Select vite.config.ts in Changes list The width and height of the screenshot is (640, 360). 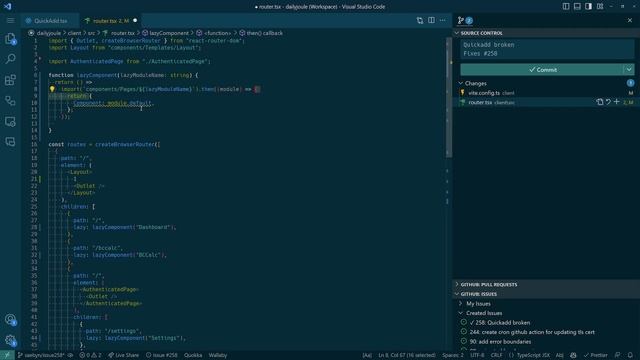coord(546,93)
